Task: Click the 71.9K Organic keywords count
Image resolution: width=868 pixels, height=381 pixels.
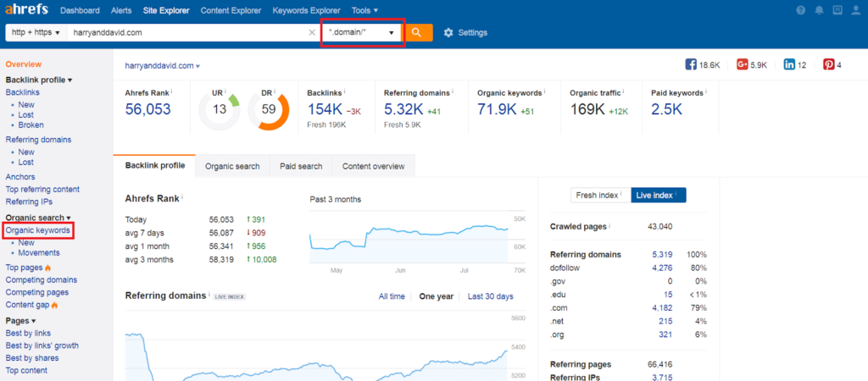Action: pos(497,109)
